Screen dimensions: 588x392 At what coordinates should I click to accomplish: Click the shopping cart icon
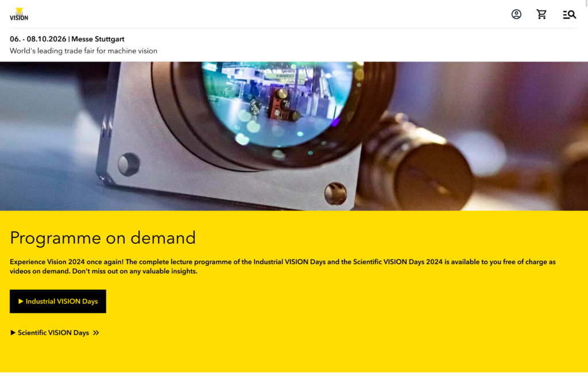tap(541, 14)
